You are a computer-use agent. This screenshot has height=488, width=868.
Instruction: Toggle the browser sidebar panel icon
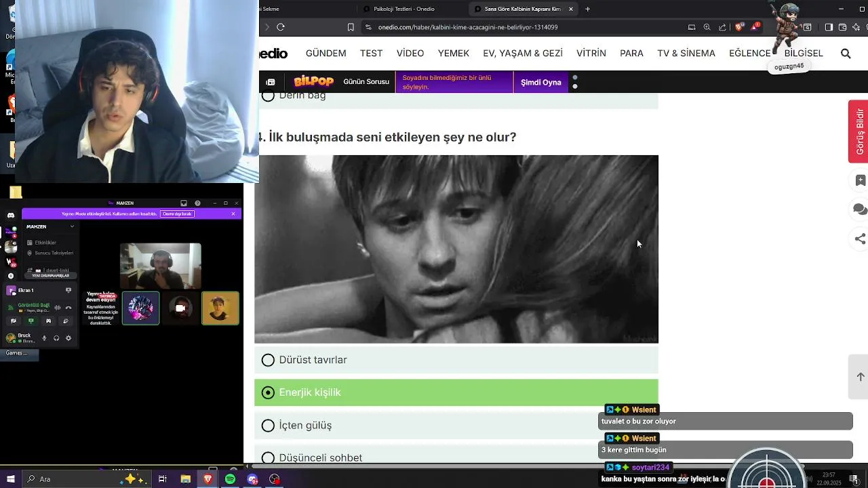(x=829, y=27)
